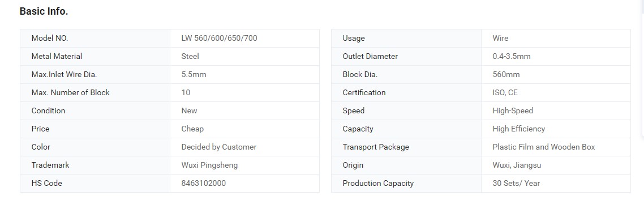The height and width of the screenshot is (204, 644).
Task: Select the 'ISO, CE' value
Action: (x=505, y=92)
